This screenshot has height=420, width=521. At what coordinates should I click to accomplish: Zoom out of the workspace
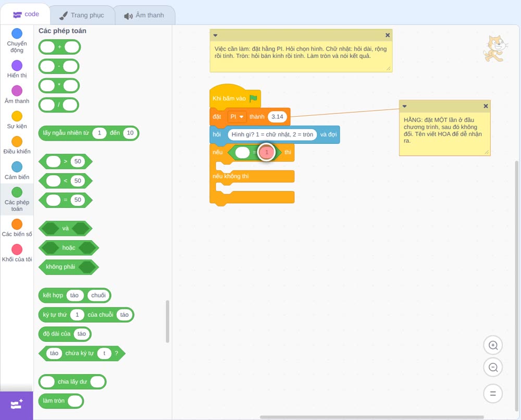493,367
